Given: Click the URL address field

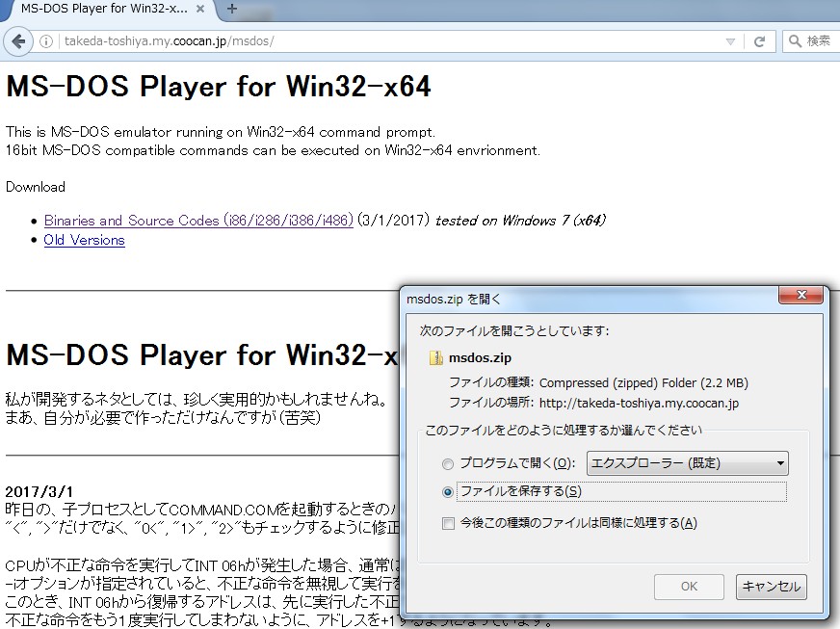Looking at the screenshot, I should (x=391, y=41).
